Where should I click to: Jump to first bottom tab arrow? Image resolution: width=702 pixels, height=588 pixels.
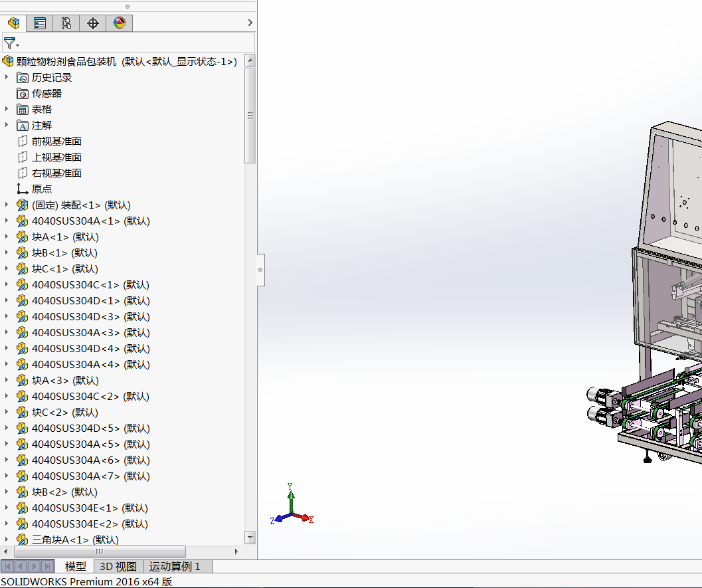coord(7,567)
